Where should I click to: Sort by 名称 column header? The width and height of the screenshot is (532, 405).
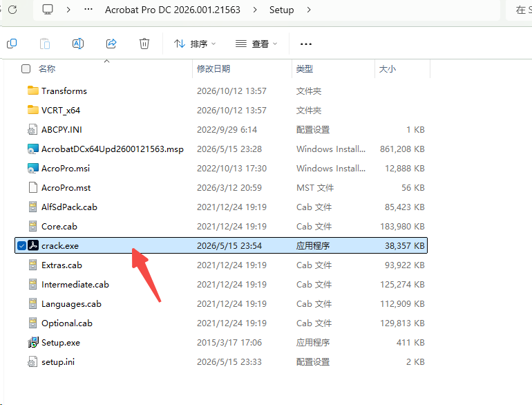(x=47, y=69)
